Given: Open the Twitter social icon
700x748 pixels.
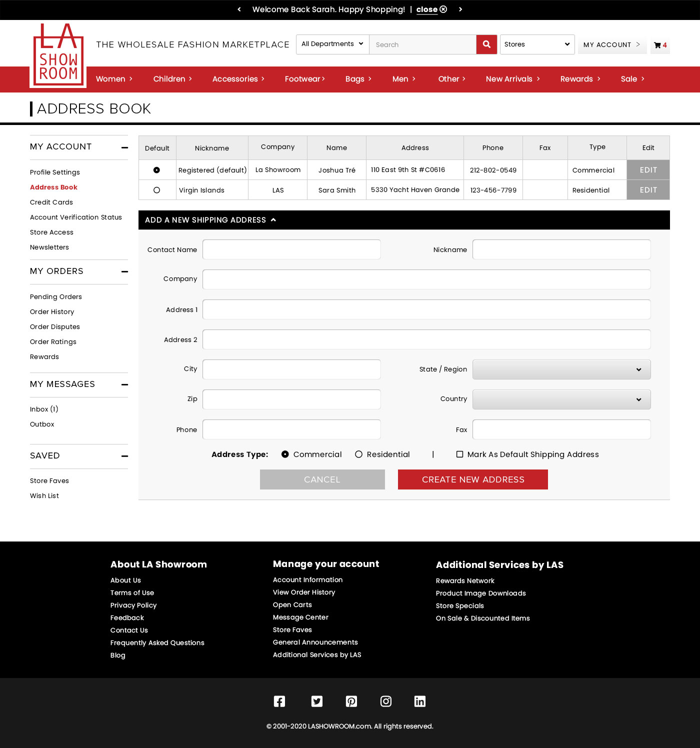Looking at the screenshot, I should point(317,701).
